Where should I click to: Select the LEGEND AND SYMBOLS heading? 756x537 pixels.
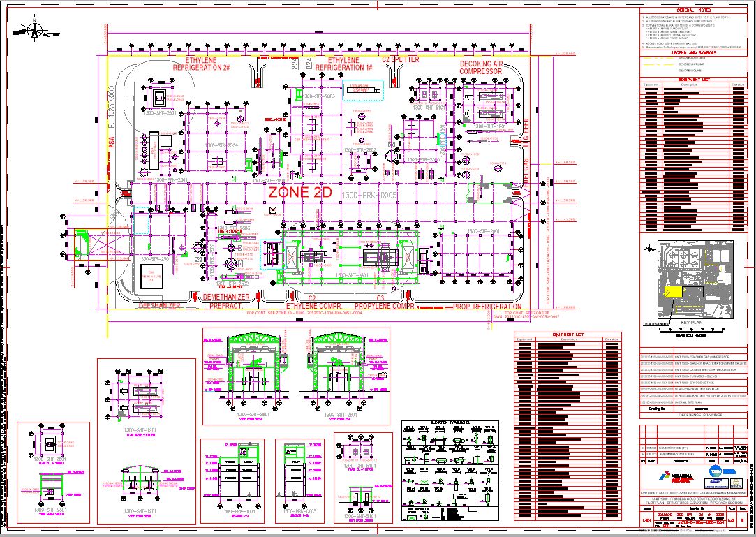[x=694, y=53]
